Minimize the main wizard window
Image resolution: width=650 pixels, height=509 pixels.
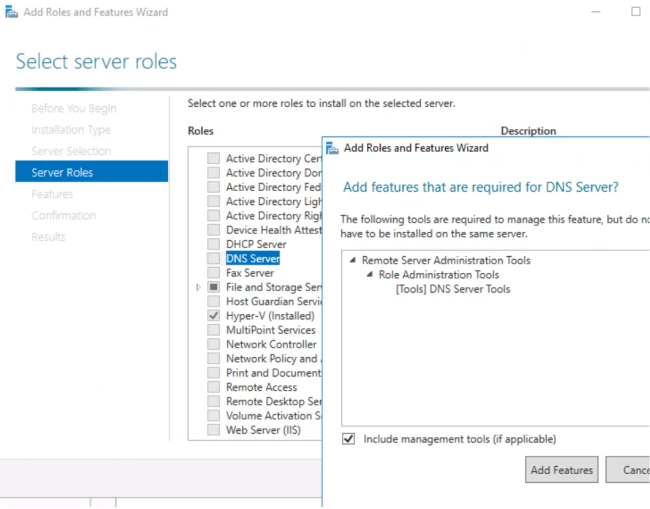point(596,12)
